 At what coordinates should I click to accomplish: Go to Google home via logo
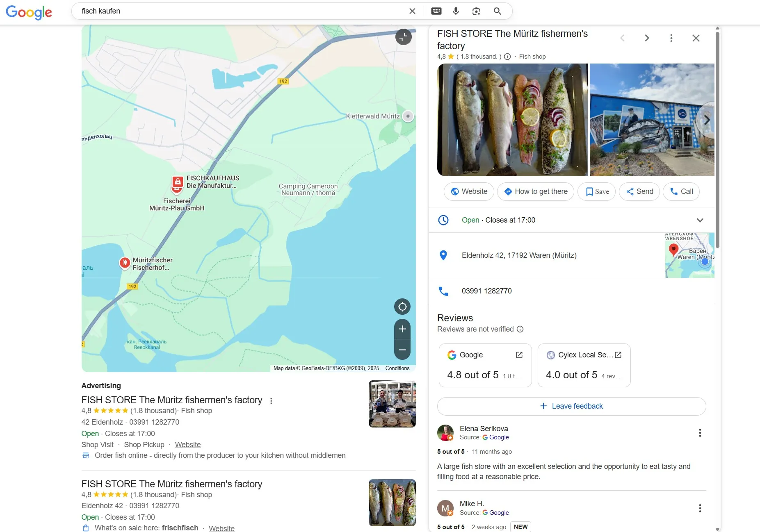[29, 12]
